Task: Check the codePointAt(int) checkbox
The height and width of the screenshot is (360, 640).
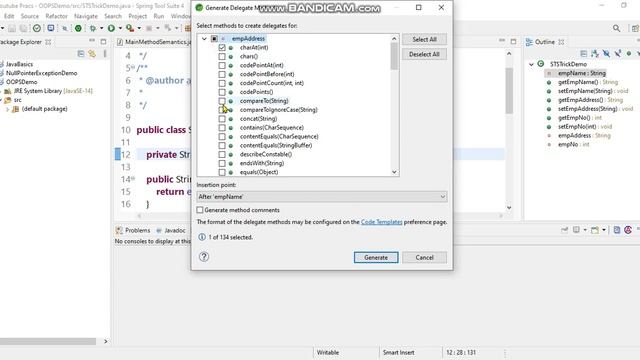Action: 222,65
